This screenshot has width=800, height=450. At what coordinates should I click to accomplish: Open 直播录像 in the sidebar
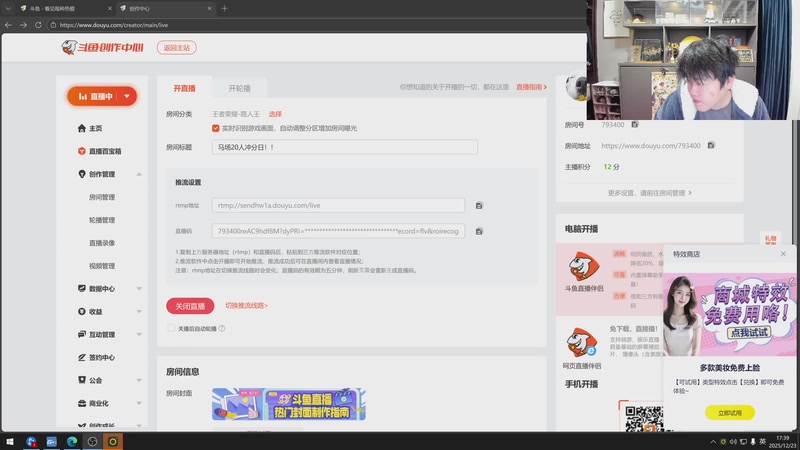tap(102, 243)
